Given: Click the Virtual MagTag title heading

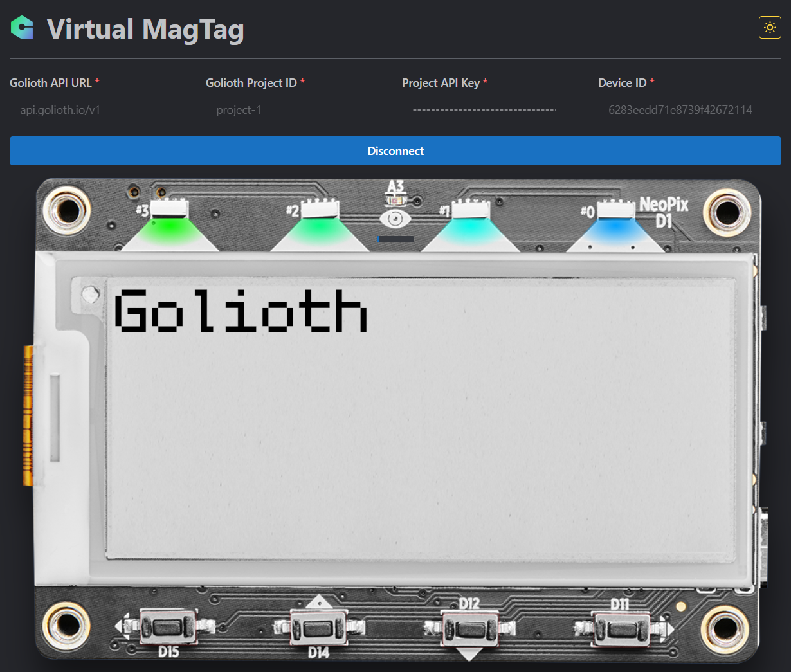Looking at the screenshot, I should [x=145, y=29].
